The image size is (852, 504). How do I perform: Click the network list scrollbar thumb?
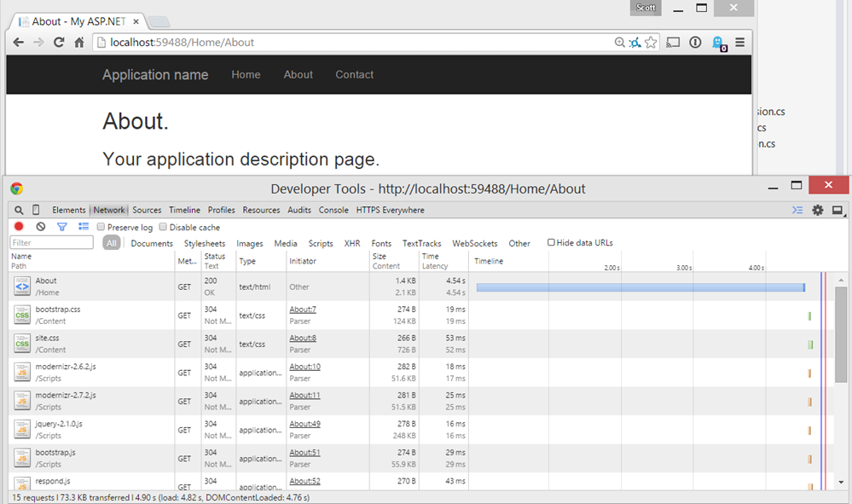[841, 334]
